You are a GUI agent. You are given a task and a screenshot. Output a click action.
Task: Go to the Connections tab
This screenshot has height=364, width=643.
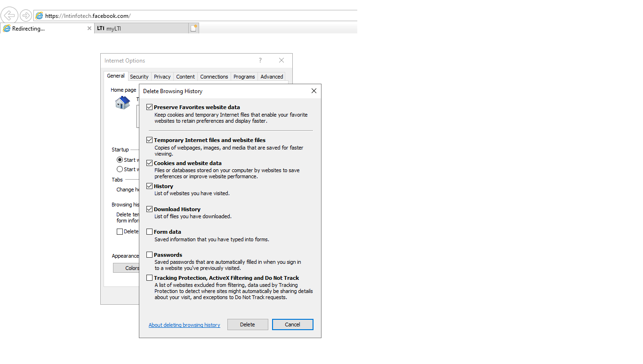pyautogui.click(x=214, y=77)
